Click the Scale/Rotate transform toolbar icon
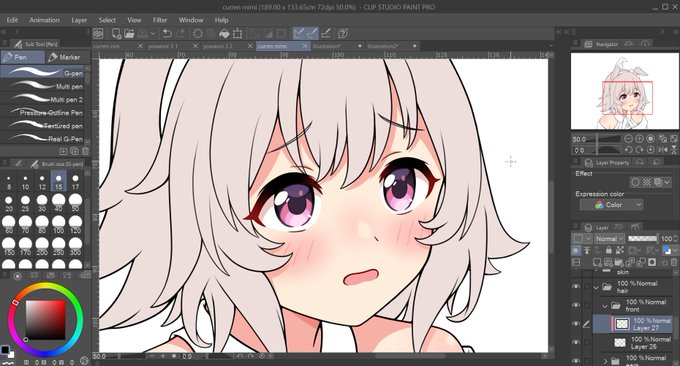 click(237, 33)
